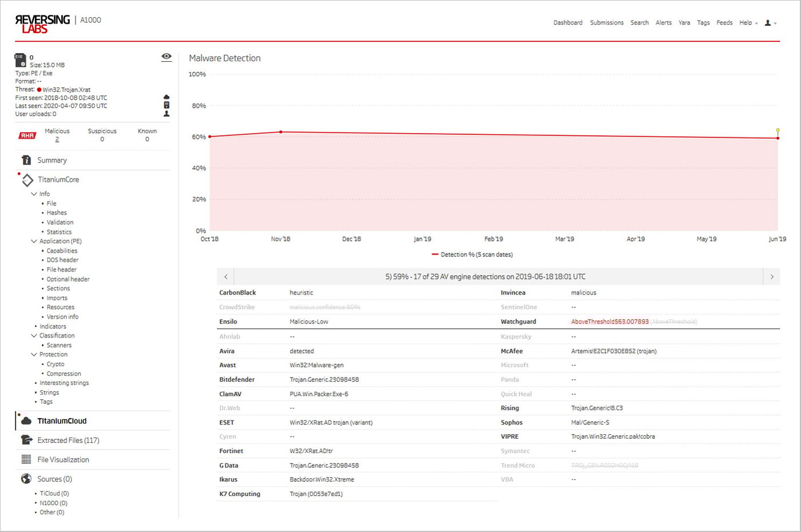Select TiCloud (0) source
Viewport: 801px width, 532px height.
54,494
